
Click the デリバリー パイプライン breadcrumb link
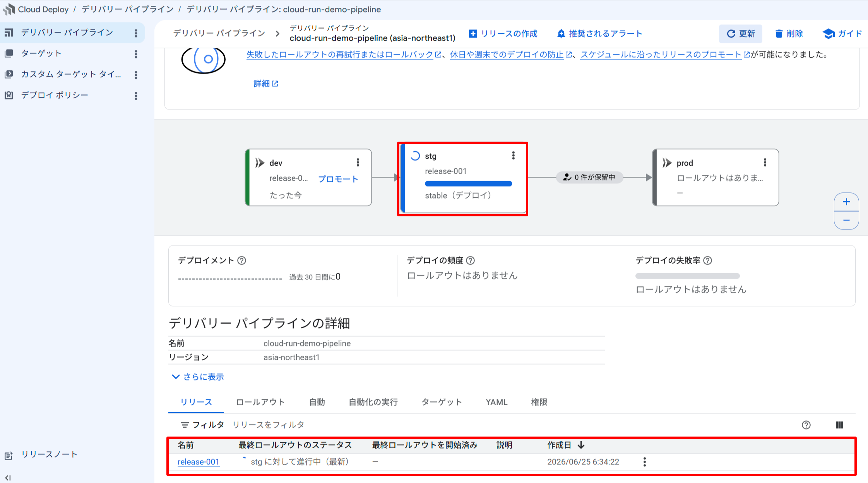point(219,33)
